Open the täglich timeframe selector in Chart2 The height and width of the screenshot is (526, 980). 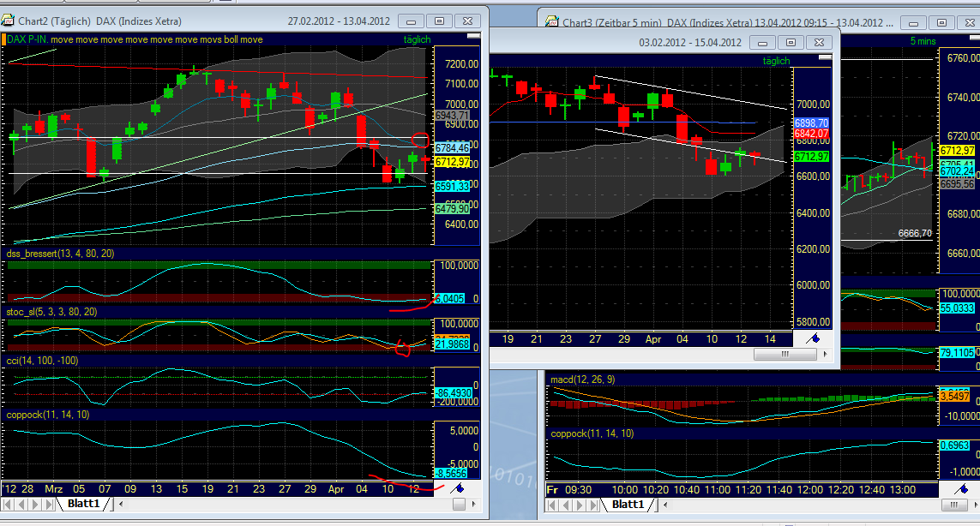[x=417, y=39]
